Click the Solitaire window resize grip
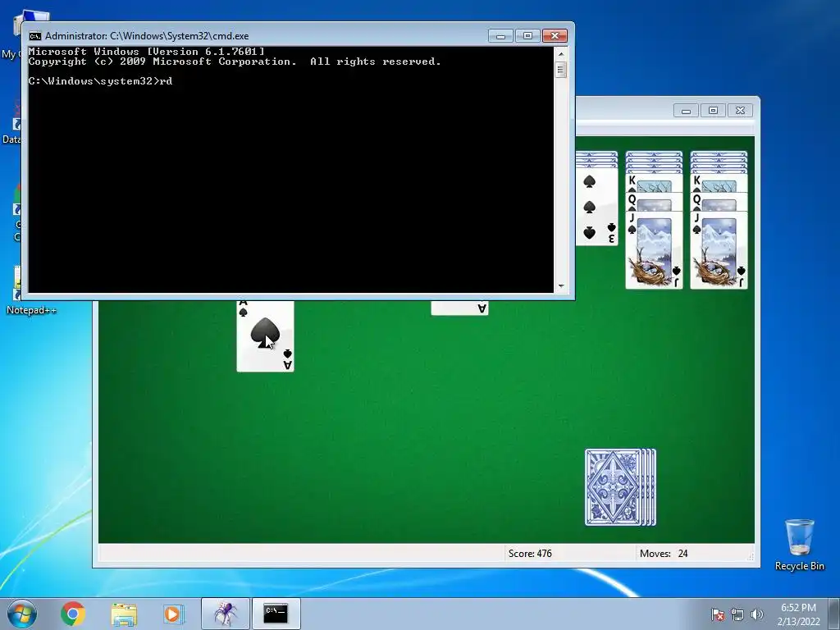 [x=751, y=557]
